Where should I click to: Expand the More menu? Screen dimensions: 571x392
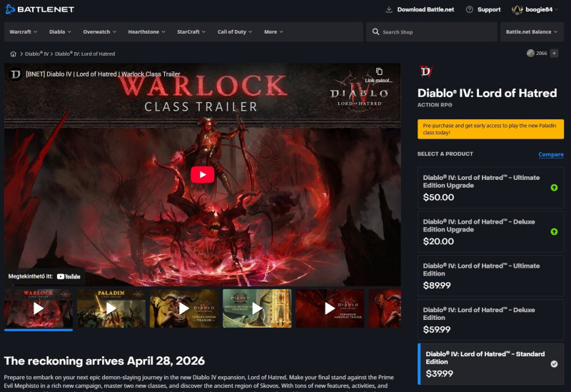click(x=273, y=31)
